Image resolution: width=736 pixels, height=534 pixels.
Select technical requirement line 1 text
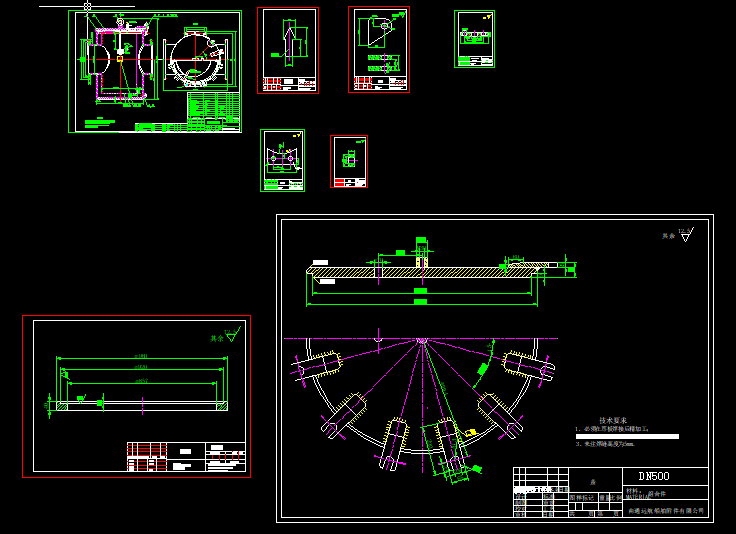click(612, 429)
